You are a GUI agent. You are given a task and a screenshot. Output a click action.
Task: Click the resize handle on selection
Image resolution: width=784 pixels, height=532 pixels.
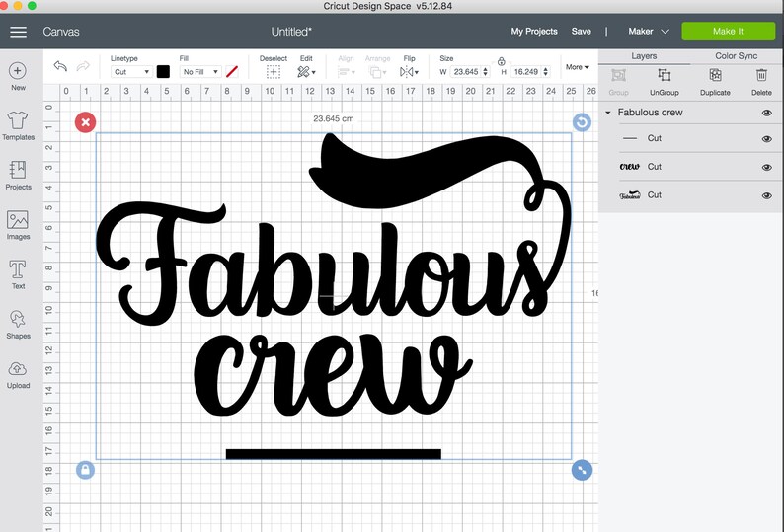tap(582, 470)
